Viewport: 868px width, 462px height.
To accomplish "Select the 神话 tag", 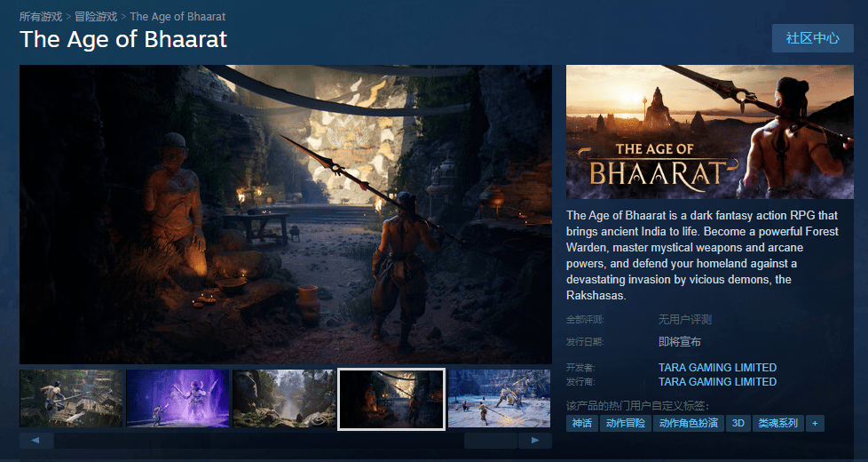I will [x=582, y=423].
